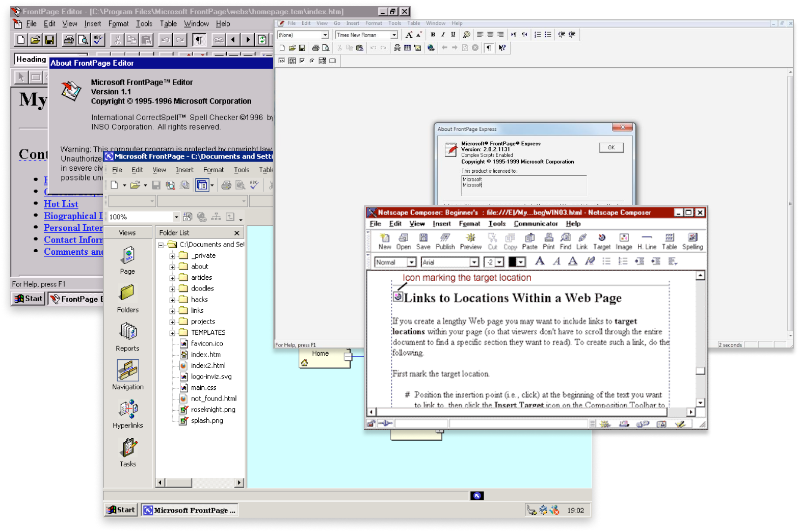Open Reports view in Microsoft FrontPage views bar
This screenshot has width=798, height=532.
tap(128, 337)
